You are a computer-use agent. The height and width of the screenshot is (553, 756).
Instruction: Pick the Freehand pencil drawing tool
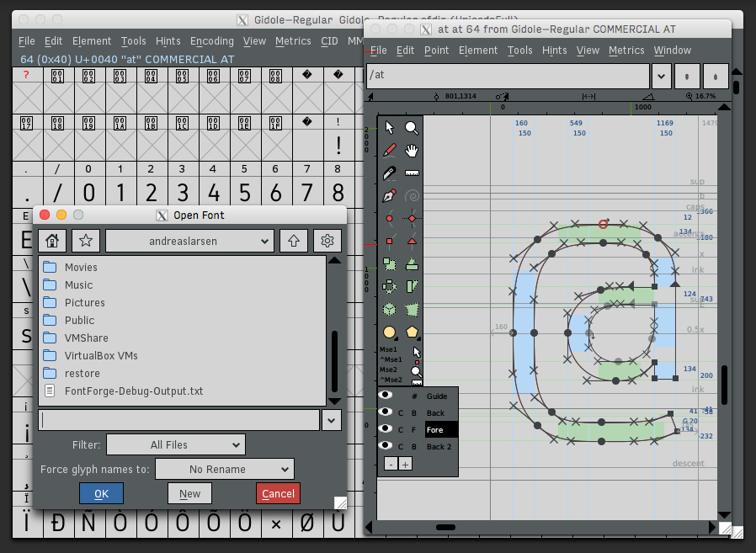pyautogui.click(x=389, y=151)
